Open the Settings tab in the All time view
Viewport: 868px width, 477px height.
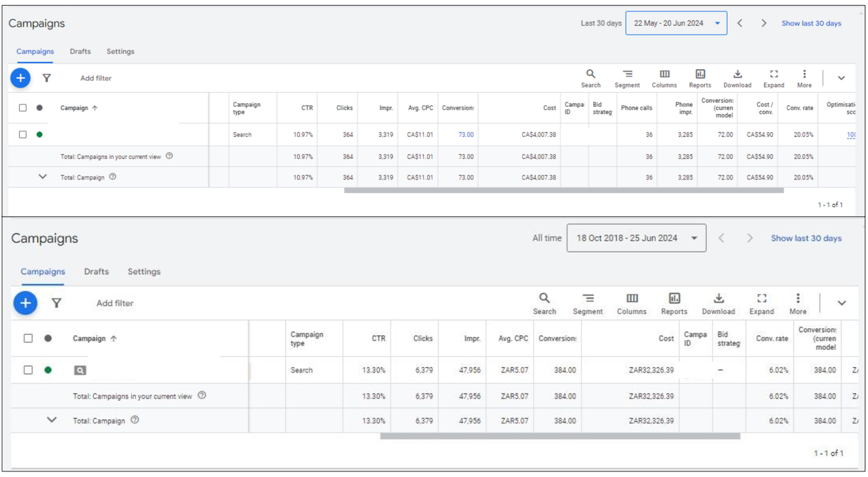144,271
